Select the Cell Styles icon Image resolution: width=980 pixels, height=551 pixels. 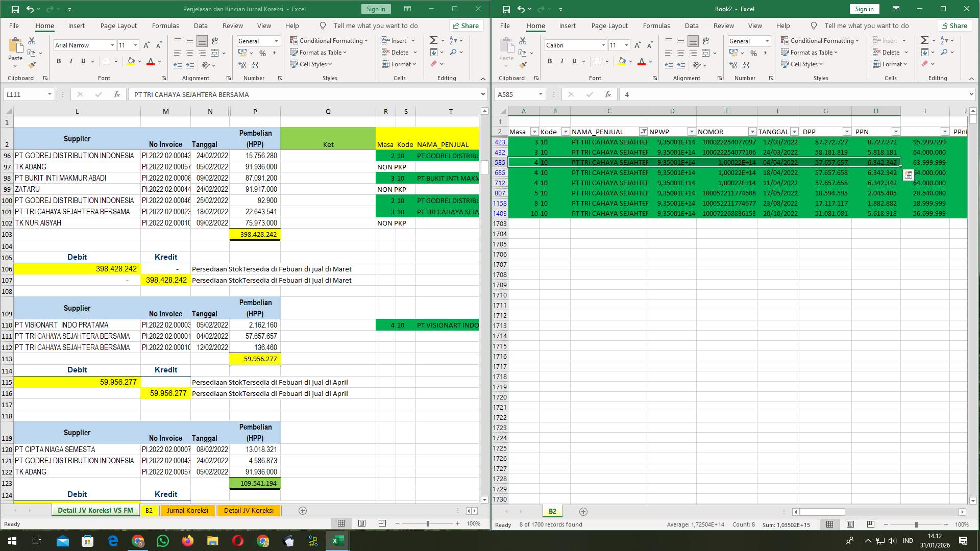tap(295, 64)
